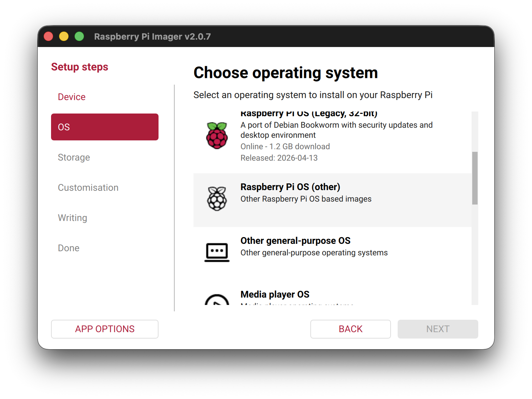
Task: Click the laptop icon for general-purpose OS
Action: click(x=217, y=253)
